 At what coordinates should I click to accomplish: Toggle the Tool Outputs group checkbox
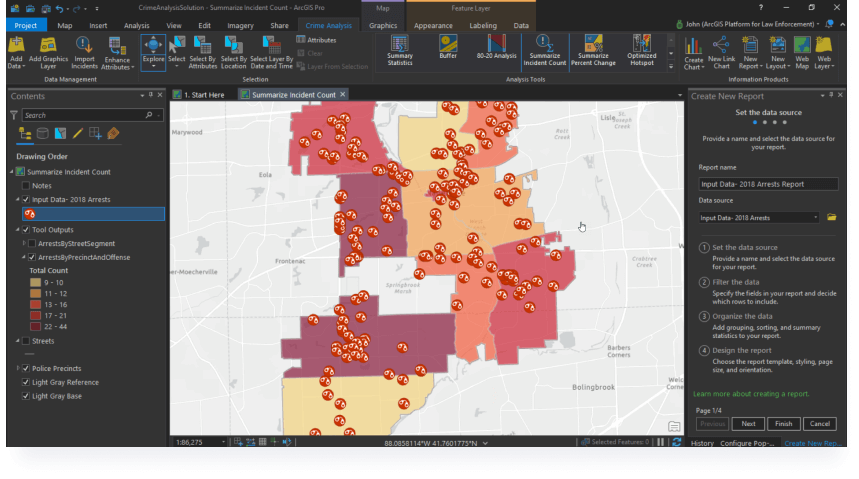[x=26, y=230]
